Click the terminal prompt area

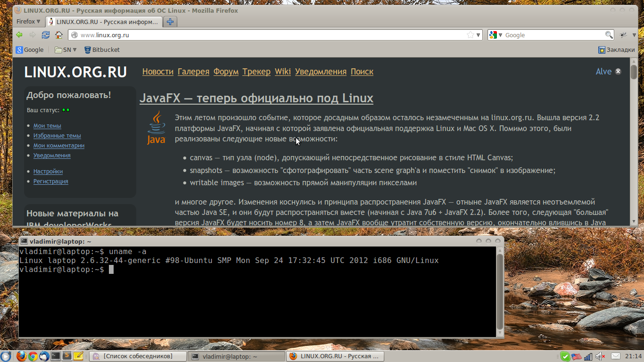257,292
